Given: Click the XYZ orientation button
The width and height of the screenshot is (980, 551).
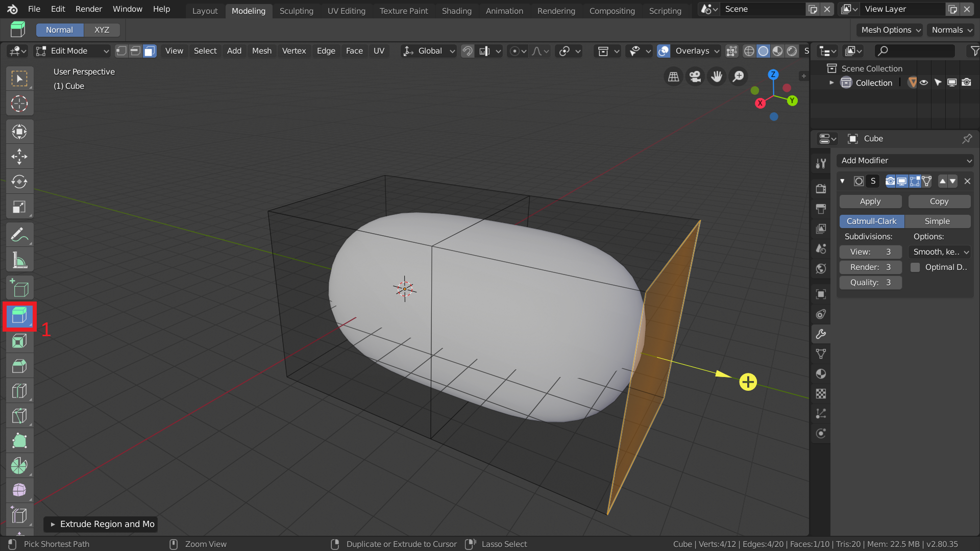Looking at the screenshot, I should 102,30.
